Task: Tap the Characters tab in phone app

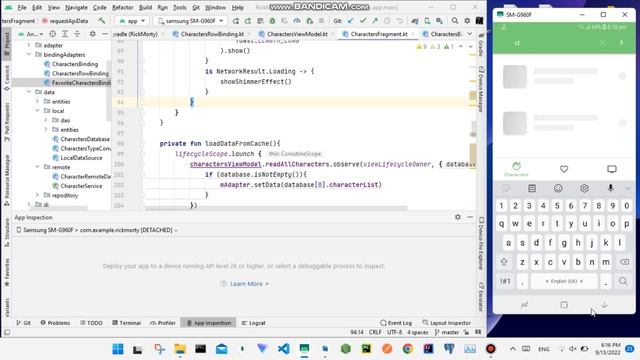Action: 516,169
